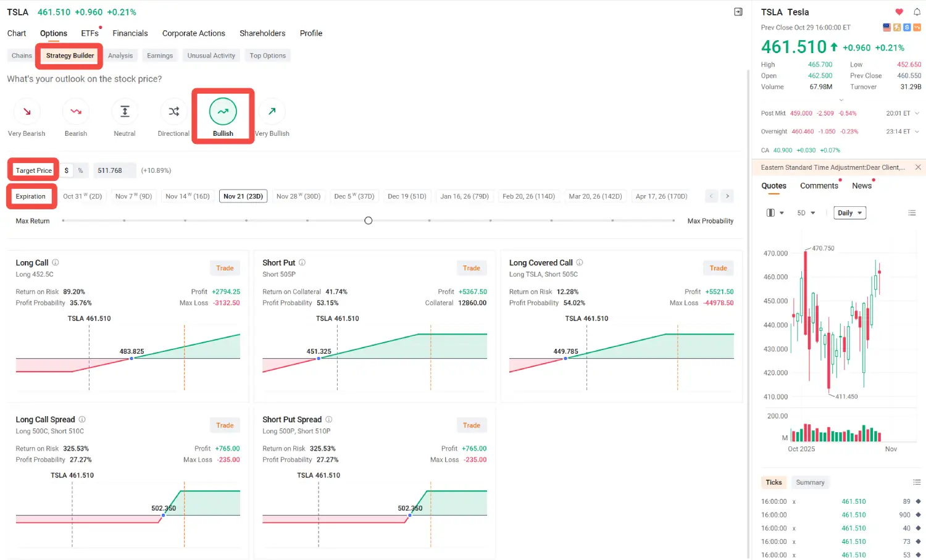Image resolution: width=926 pixels, height=560 pixels.
Task: Open Long Call Spread info icon
Action: click(82, 419)
